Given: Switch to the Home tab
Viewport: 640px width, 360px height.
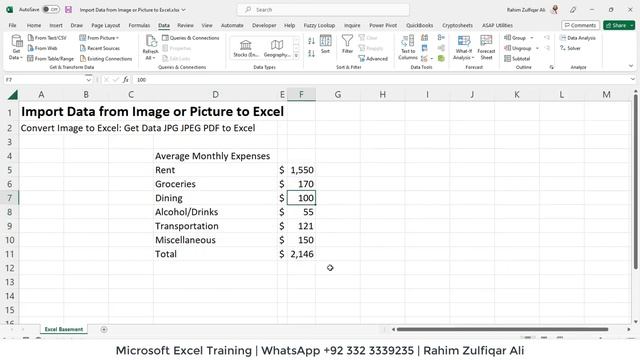Looking at the screenshot, I should pos(34,25).
